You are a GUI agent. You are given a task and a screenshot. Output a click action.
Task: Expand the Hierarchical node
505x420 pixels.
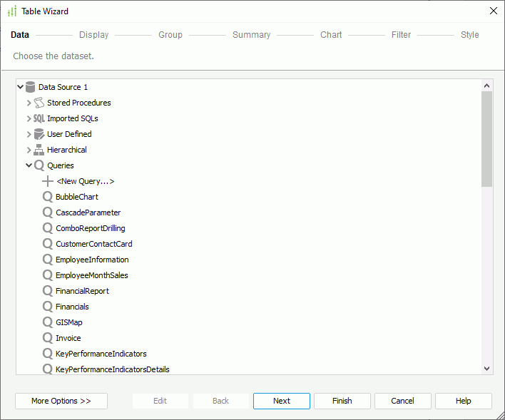tap(29, 150)
